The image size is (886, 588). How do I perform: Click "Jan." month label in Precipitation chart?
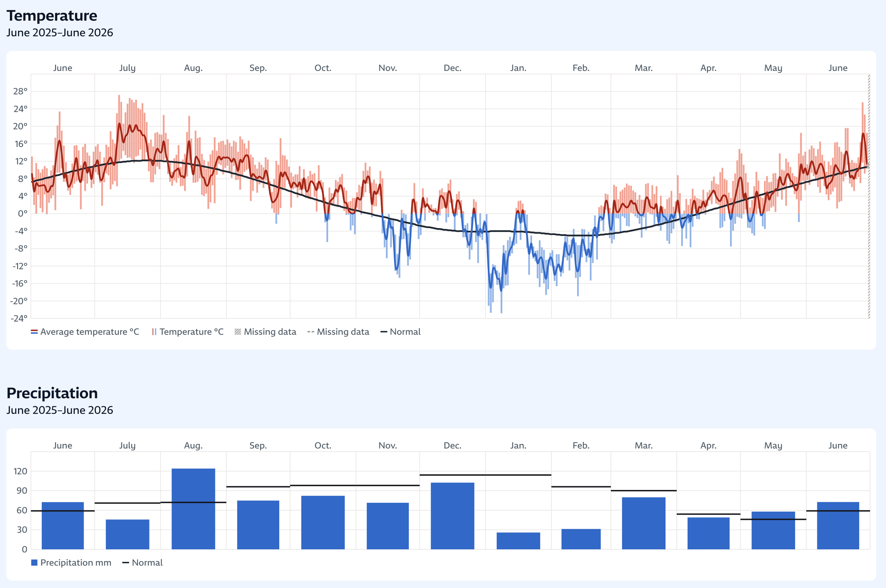tap(518, 446)
